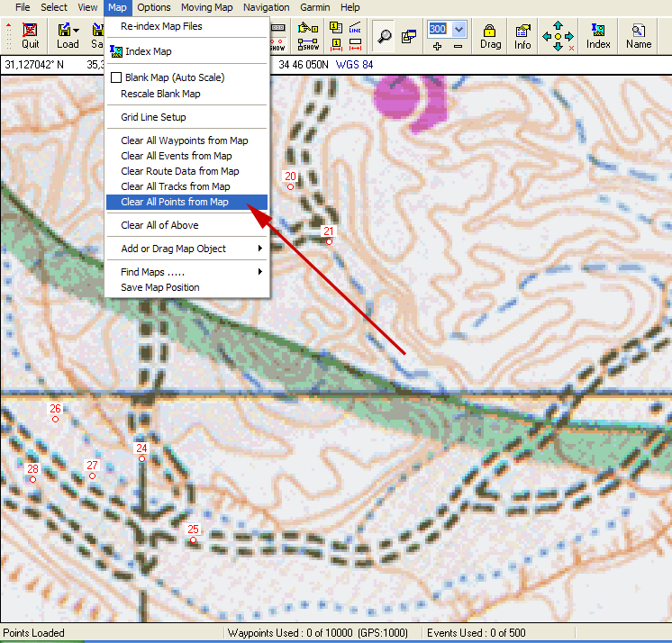
Task: Click the minus zoom out button
Action: coord(458,46)
